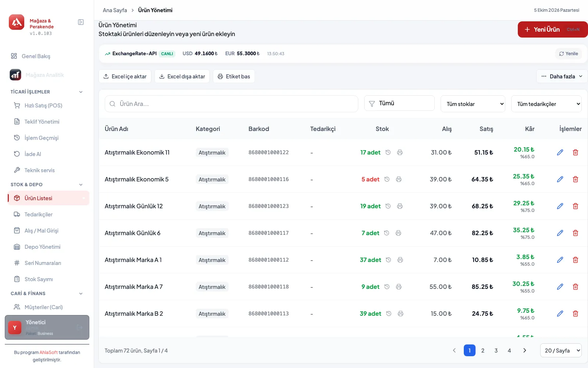Refresh exchange rates with Yenile
Viewport: 588px width, 368px height.
click(569, 54)
